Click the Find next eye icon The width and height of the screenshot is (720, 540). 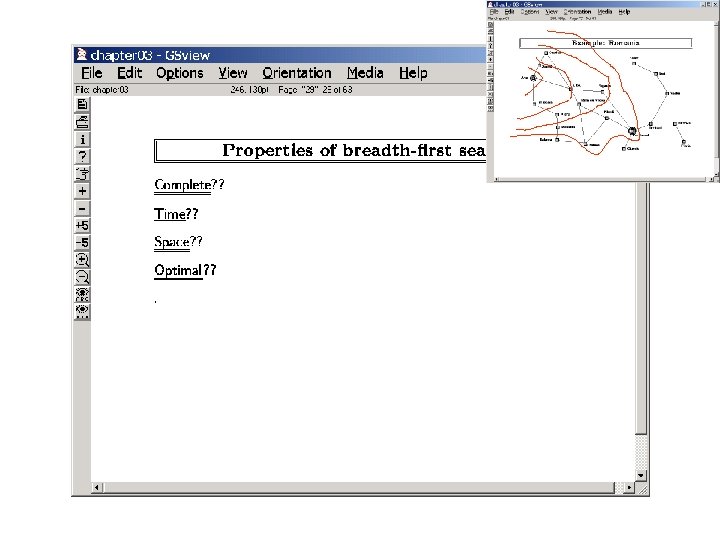(82, 311)
